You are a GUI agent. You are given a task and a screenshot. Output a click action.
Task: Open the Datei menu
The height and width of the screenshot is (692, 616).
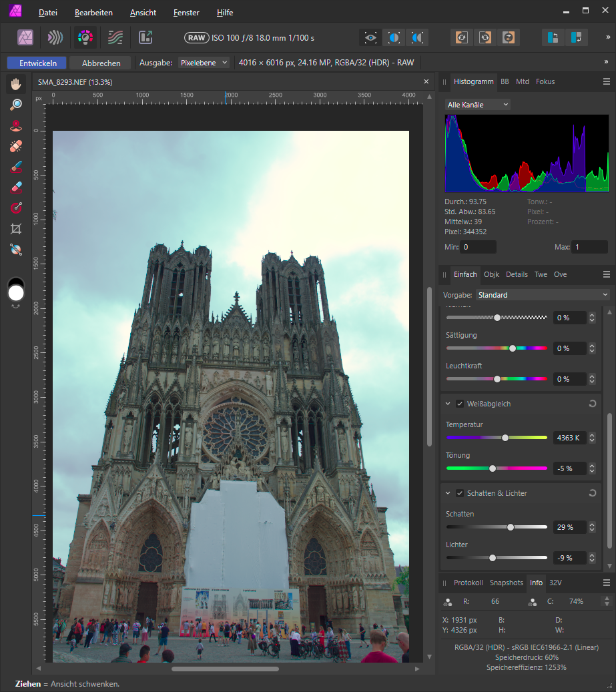click(47, 13)
